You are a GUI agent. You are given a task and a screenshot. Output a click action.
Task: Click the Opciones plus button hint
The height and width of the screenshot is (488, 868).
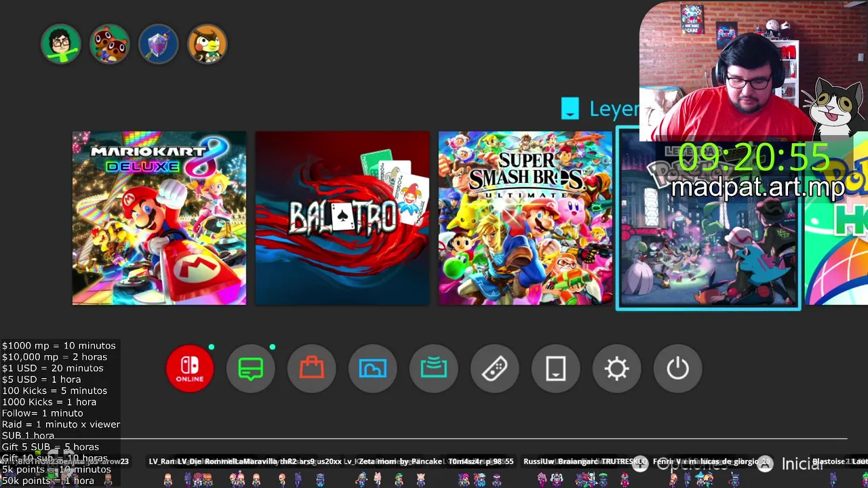(680, 464)
